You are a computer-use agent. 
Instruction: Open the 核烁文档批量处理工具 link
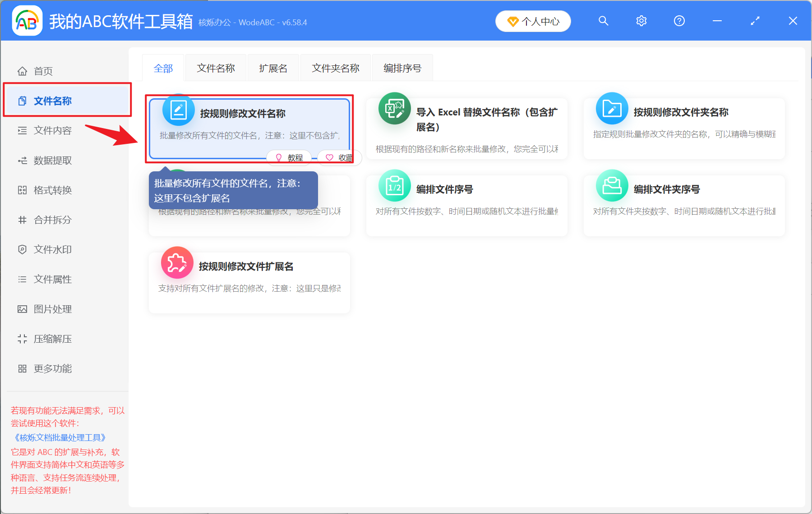(60, 437)
